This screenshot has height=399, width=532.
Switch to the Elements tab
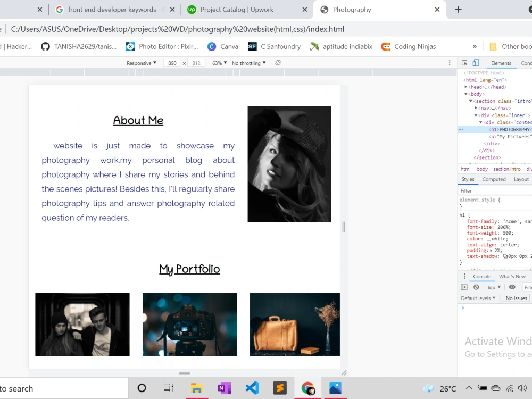coord(501,63)
